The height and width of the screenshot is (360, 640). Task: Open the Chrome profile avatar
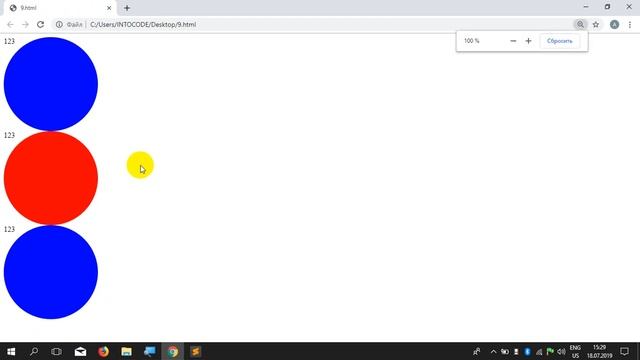click(614, 24)
